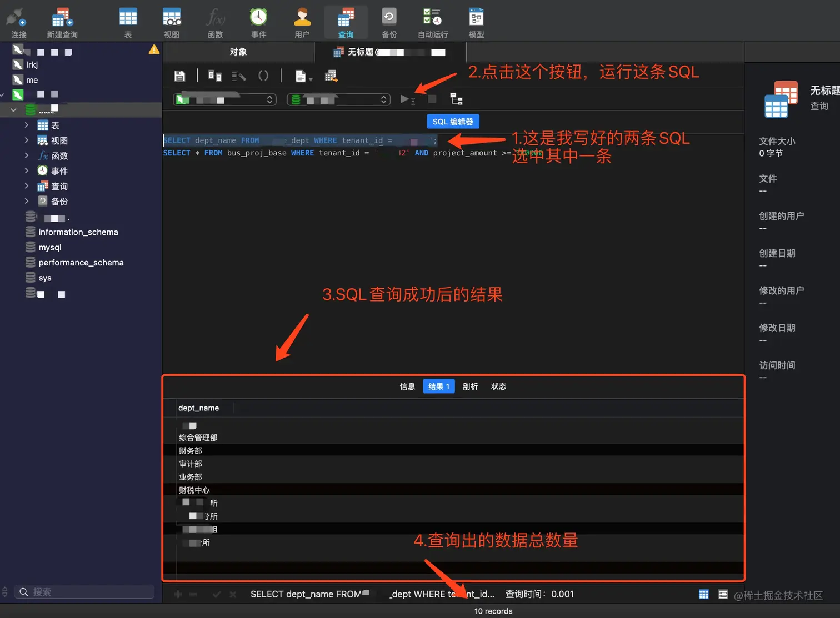This screenshot has width=840, height=618.
Task: Click the explain query plan icon
Action: click(456, 99)
